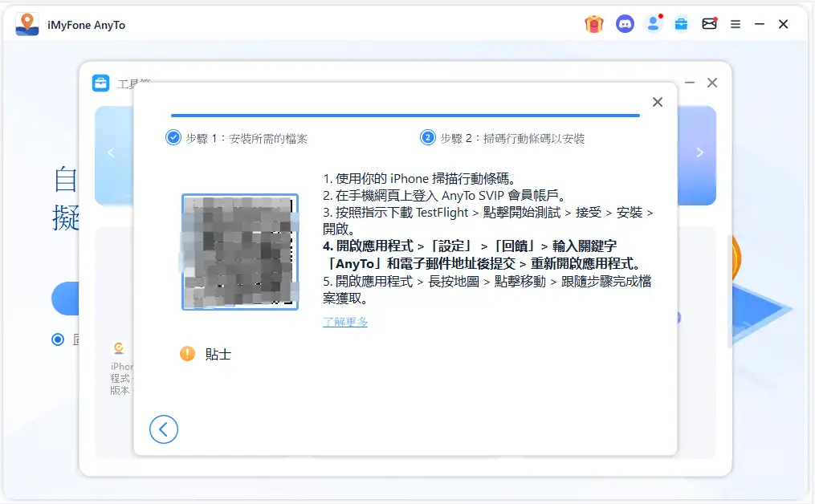Open the mail messages icon

(x=710, y=23)
